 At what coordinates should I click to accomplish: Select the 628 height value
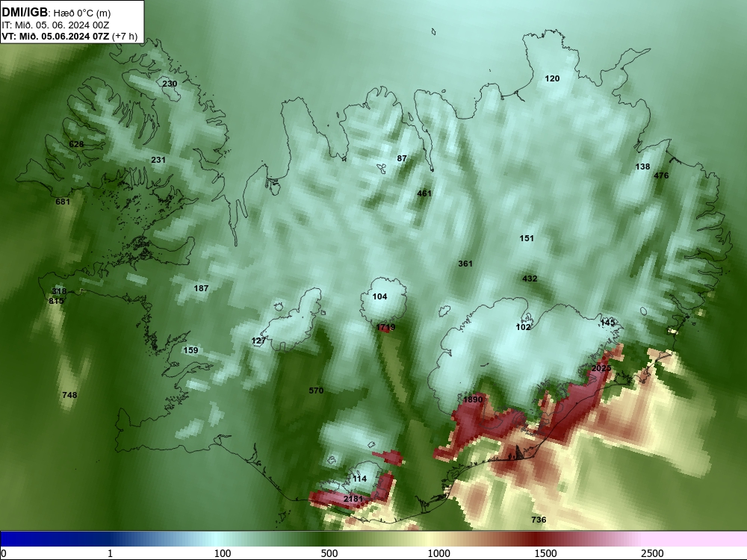tap(76, 144)
